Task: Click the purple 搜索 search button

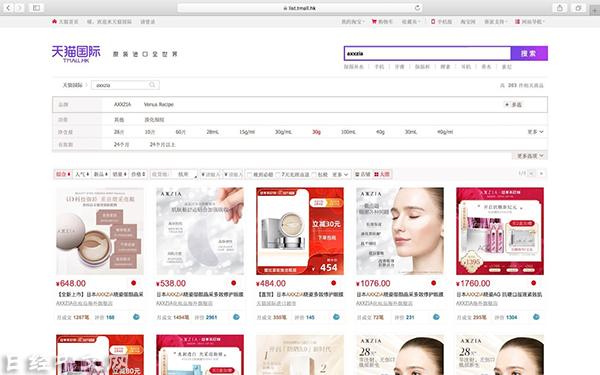Action: click(x=529, y=54)
